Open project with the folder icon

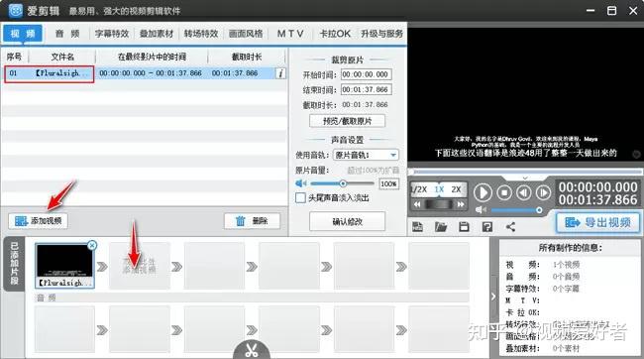441,226
